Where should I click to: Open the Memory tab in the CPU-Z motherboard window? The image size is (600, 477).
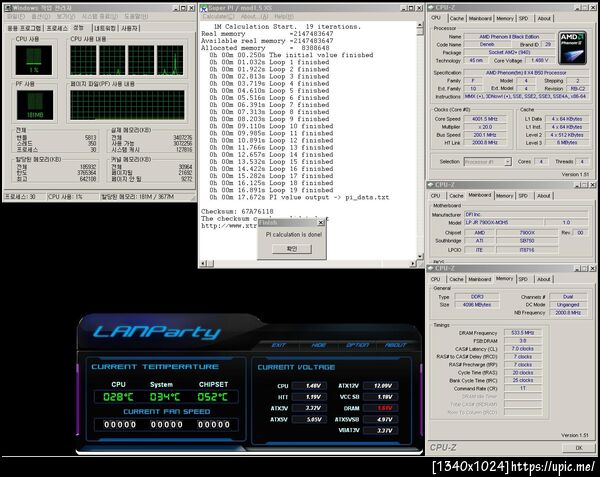coord(504,196)
